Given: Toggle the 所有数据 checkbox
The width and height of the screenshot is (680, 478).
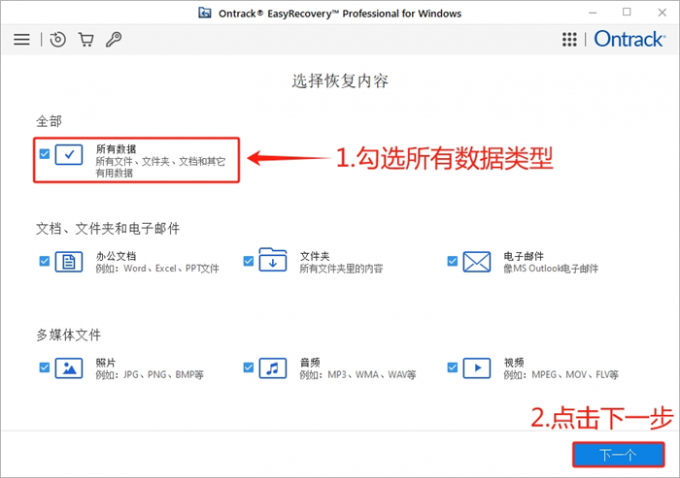Looking at the screenshot, I should [x=44, y=154].
